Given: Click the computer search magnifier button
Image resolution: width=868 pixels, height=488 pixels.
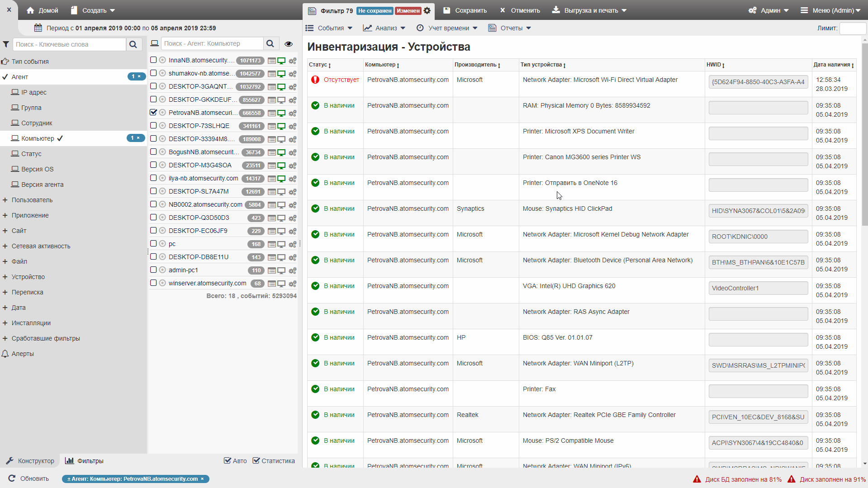Looking at the screenshot, I should [270, 43].
